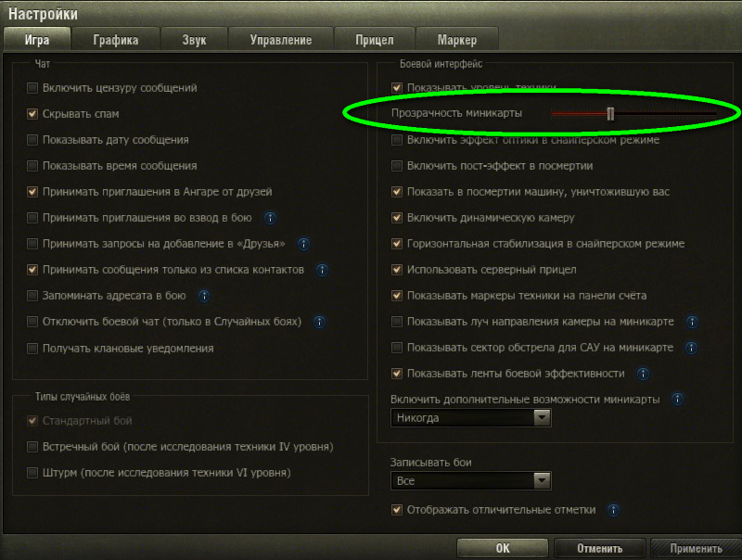This screenshot has width=742, height=560.
Task: Switch to the 'Графика' tab
Action: [x=115, y=39]
